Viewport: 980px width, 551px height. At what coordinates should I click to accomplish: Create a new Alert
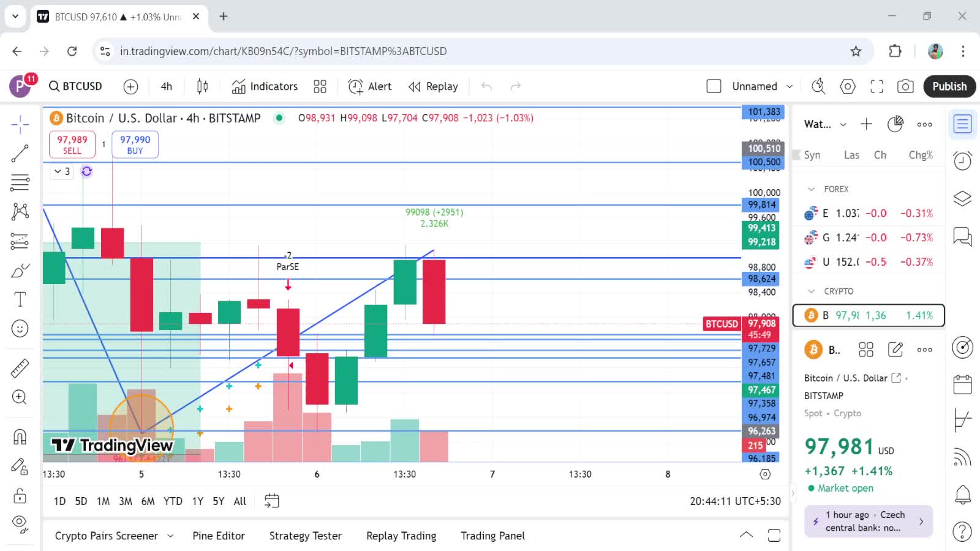370,86
